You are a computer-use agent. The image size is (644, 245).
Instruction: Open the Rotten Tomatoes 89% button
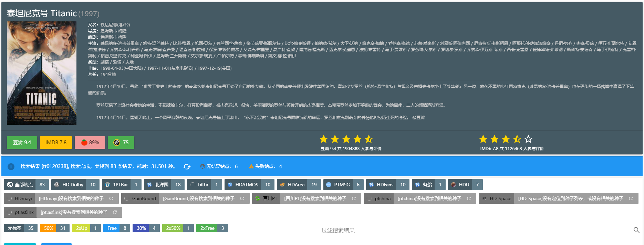(90, 143)
